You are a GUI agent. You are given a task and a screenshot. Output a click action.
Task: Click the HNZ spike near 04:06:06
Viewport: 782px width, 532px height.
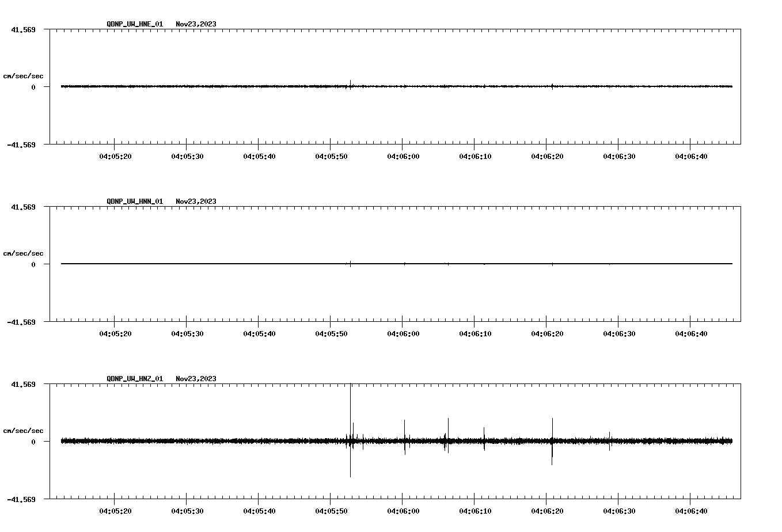tap(448, 435)
